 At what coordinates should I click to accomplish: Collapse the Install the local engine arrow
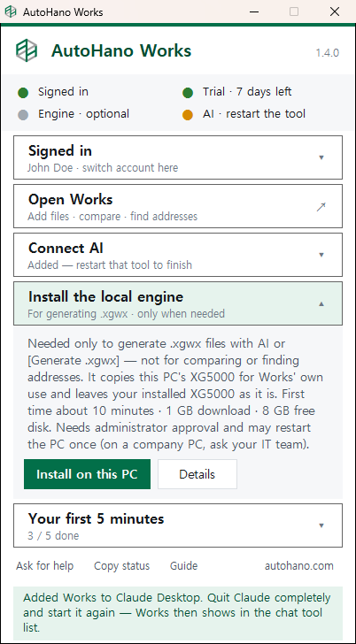(321, 304)
